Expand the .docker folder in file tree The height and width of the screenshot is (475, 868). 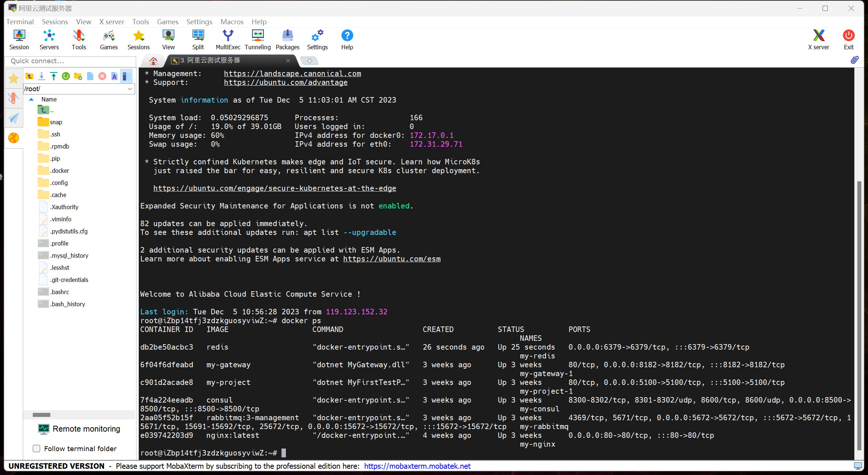click(59, 170)
